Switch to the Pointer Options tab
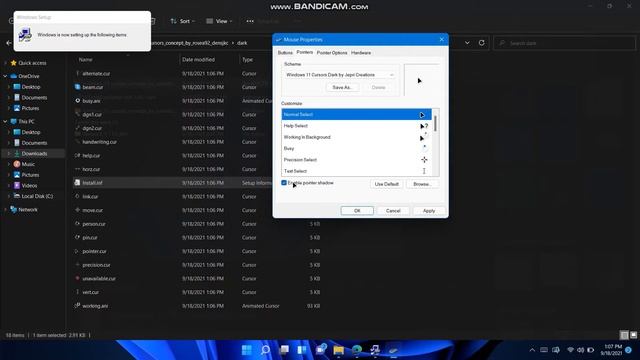 tap(332, 53)
